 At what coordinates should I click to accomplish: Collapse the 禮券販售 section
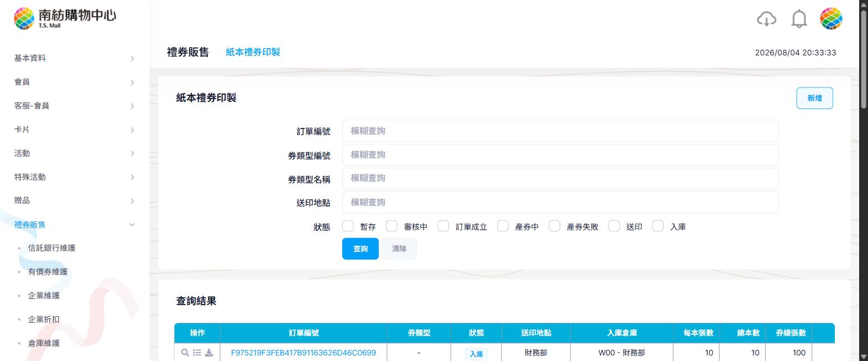(75, 224)
